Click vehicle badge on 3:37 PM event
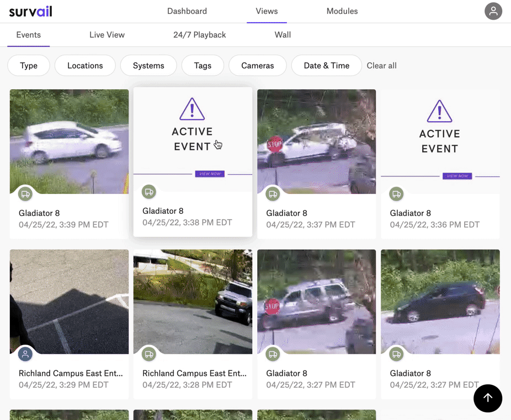 [x=273, y=194]
